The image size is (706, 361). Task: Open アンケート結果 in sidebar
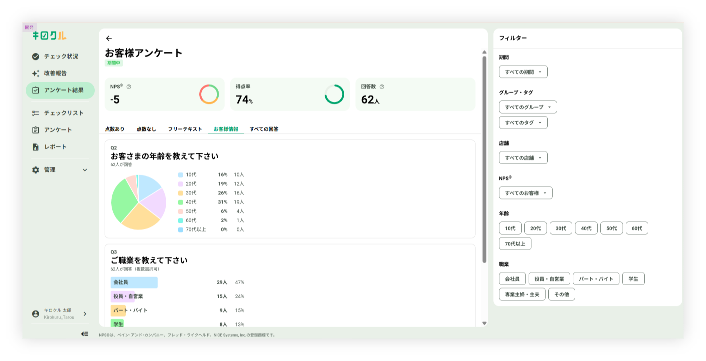pyautogui.click(x=60, y=90)
